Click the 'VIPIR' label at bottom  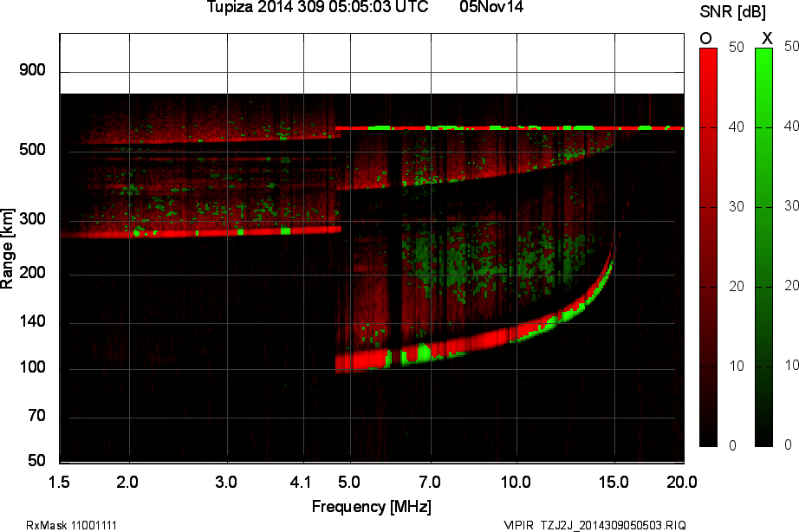[x=518, y=525]
